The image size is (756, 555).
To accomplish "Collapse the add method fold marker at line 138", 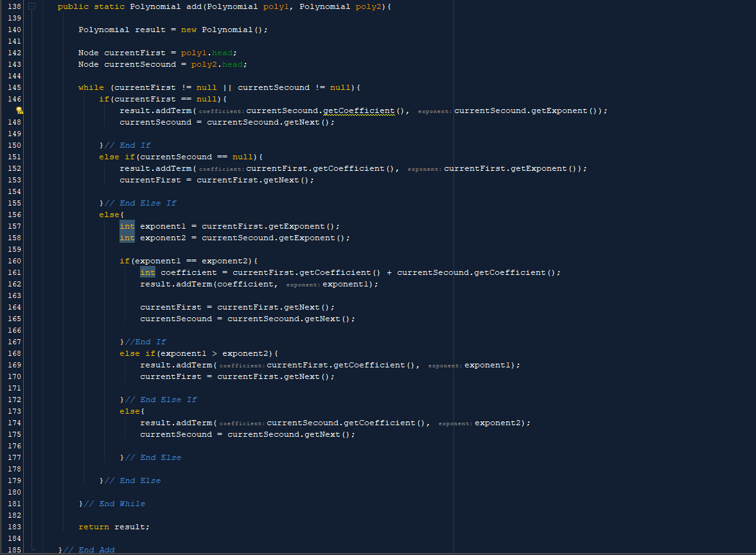I will click(32, 6).
